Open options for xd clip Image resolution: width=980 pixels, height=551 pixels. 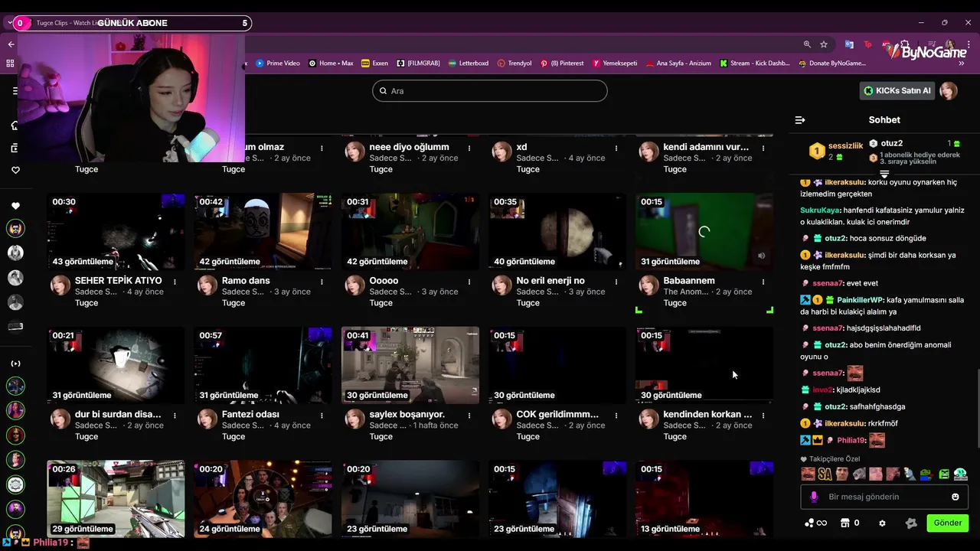(616, 148)
